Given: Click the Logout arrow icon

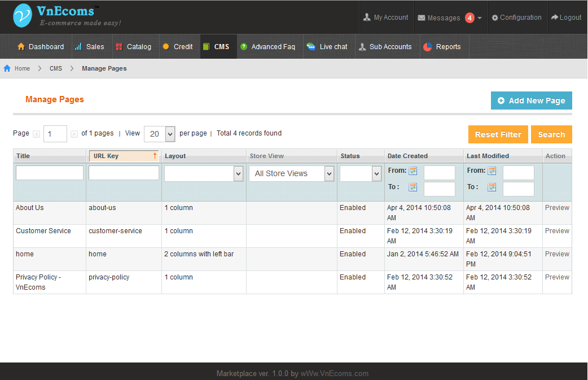Looking at the screenshot, I should pyautogui.click(x=555, y=18).
